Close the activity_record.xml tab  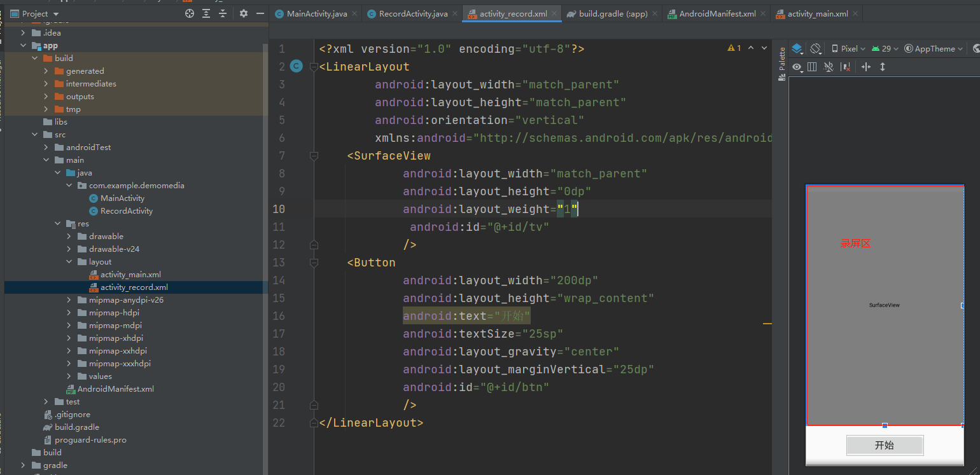(x=555, y=13)
